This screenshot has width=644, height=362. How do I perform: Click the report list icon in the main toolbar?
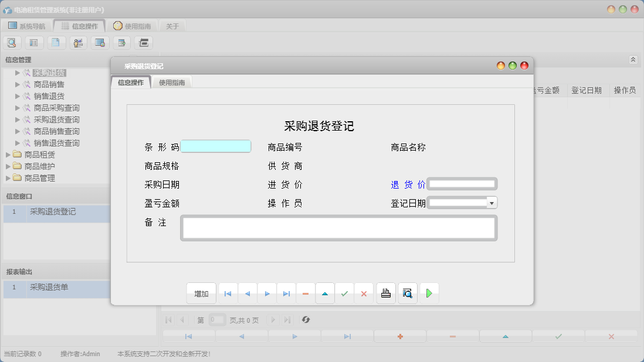(33, 42)
